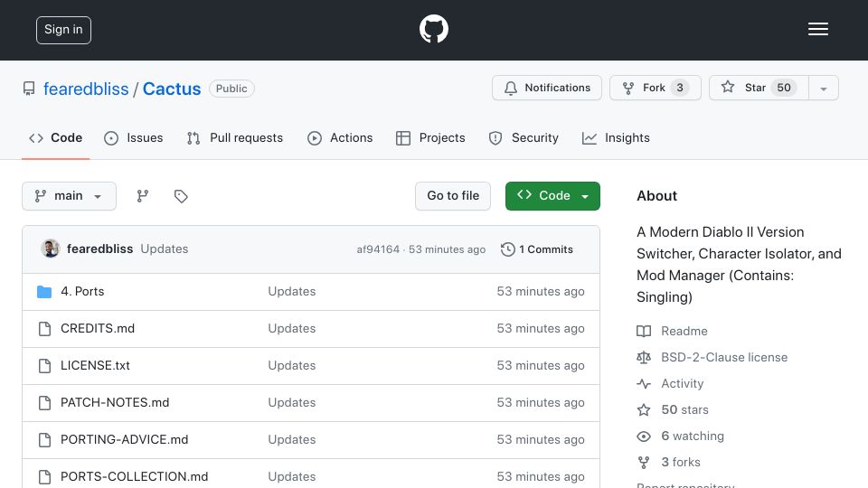The image size is (868, 488).
Task: Open the PORTING-ADVICE.md file
Action: [x=125, y=440]
